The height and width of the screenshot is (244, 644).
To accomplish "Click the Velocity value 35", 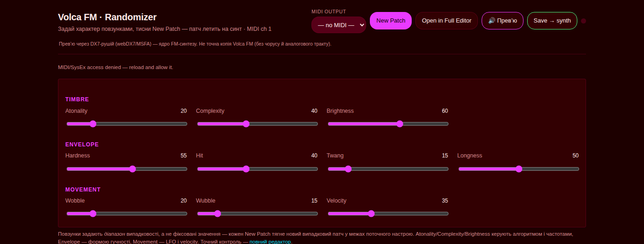I will pyautogui.click(x=445, y=201).
